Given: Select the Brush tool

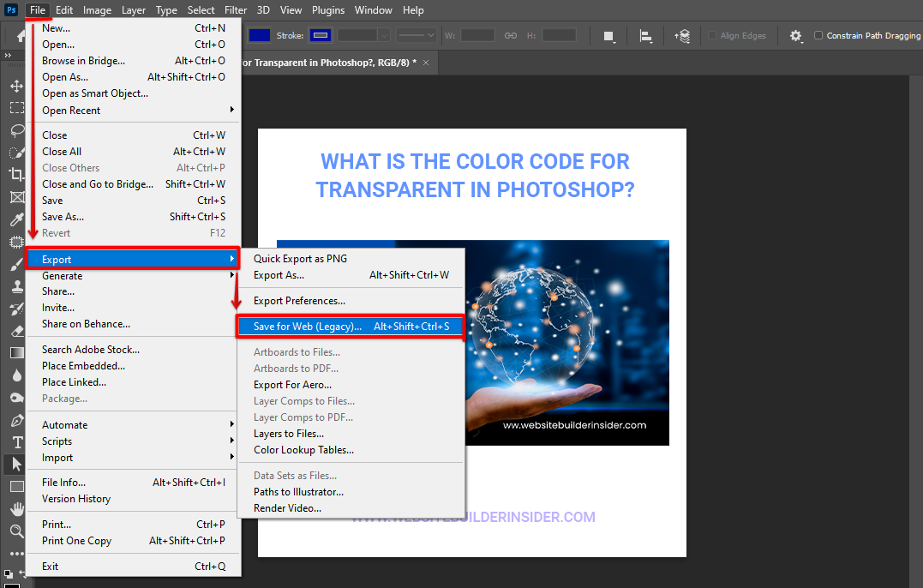Looking at the screenshot, I should (x=16, y=264).
